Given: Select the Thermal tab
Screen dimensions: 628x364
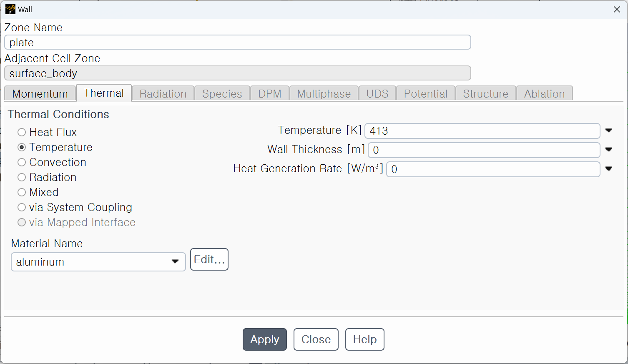Looking at the screenshot, I should tap(104, 93).
